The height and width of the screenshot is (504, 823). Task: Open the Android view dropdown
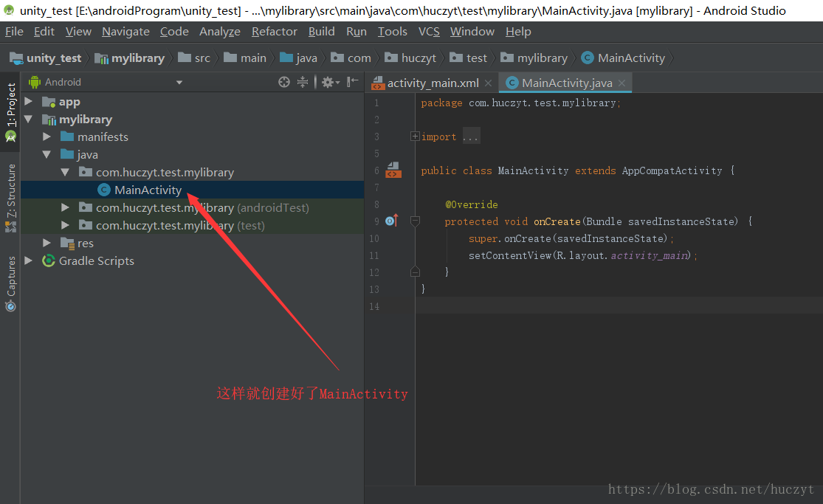(179, 83)
